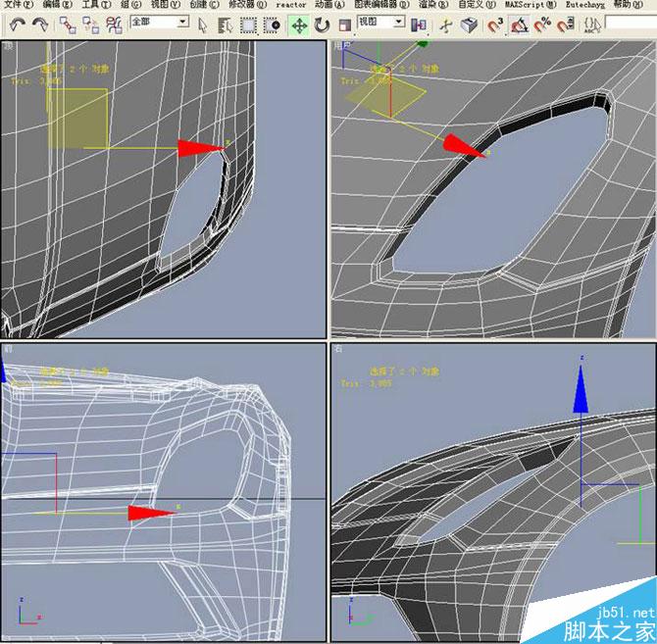Screen dimensions: 657x644
Task: Click the red gizmo arrow in User viewport
Action: (x=464, y=147)
